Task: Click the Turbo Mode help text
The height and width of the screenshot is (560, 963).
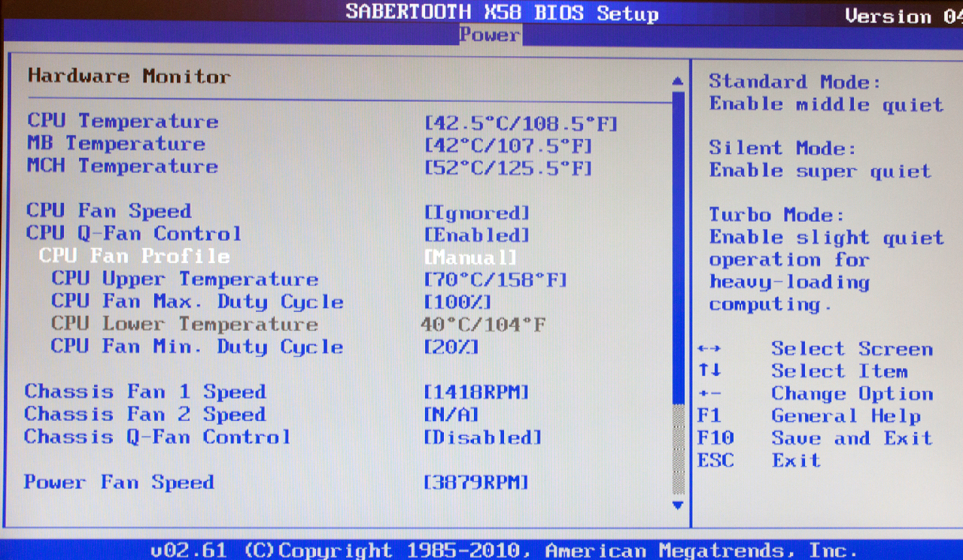Action: point(826,259)
